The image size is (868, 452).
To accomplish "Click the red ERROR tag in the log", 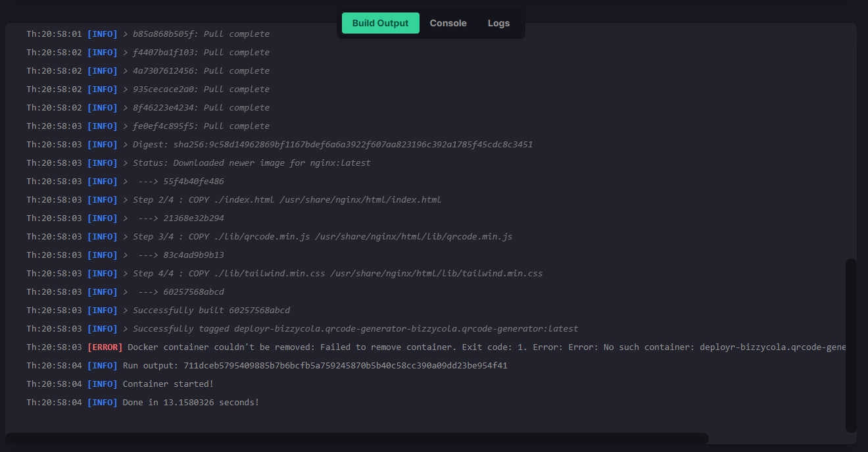I will [x=105, y=347].
